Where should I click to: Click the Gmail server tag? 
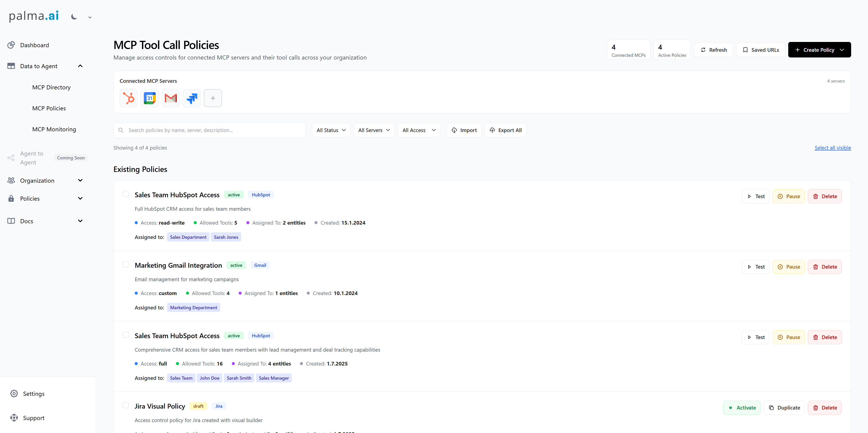pyautogui.click(x=260, y=265)
